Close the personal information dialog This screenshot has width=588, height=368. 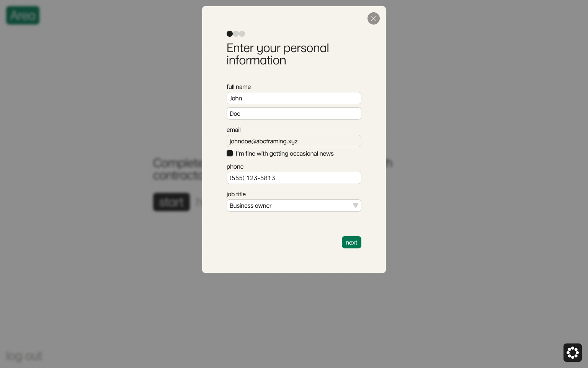point(374,18)
